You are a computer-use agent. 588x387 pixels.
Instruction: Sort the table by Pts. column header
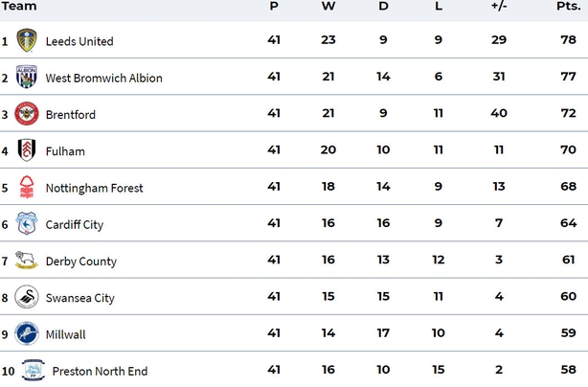point(569,6)
